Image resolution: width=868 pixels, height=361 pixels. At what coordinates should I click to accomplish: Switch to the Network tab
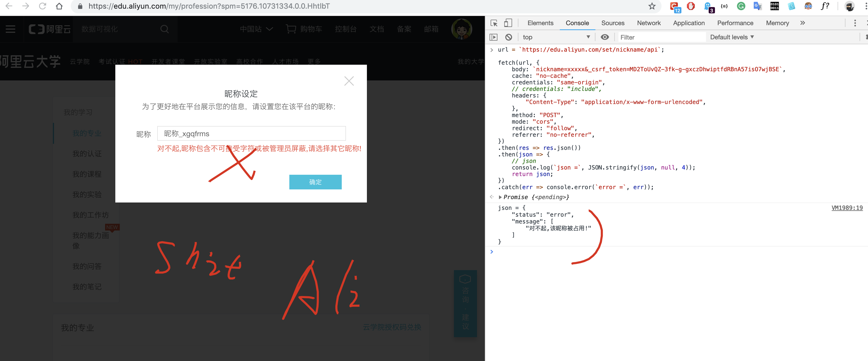tap(649, 23)
